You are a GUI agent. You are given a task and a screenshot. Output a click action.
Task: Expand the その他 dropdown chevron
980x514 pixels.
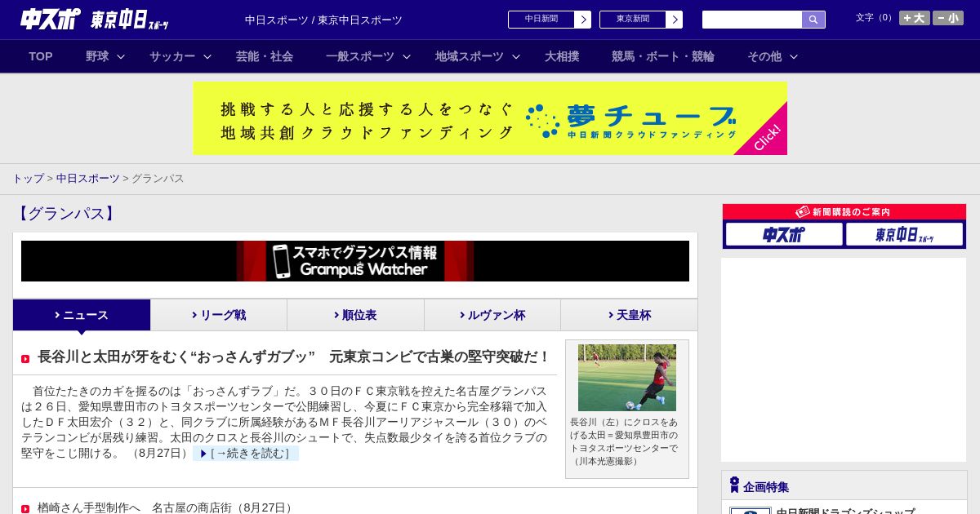tap(794, 56)
